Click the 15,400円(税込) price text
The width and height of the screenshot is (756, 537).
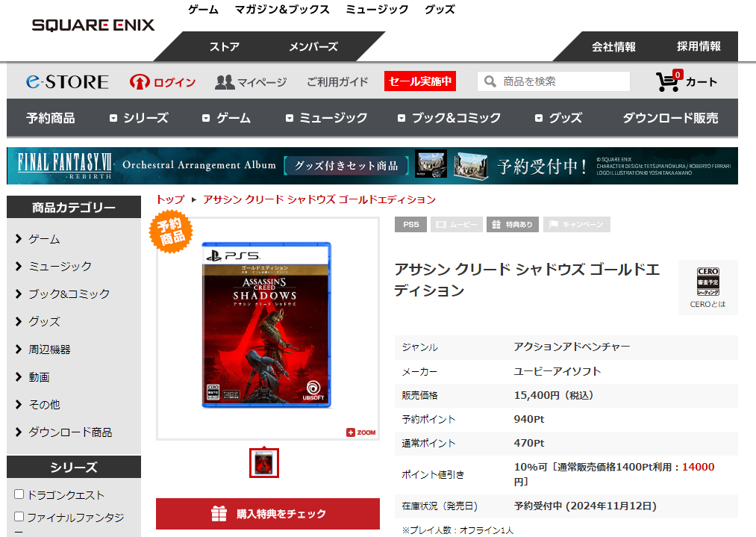click(554, 396)
